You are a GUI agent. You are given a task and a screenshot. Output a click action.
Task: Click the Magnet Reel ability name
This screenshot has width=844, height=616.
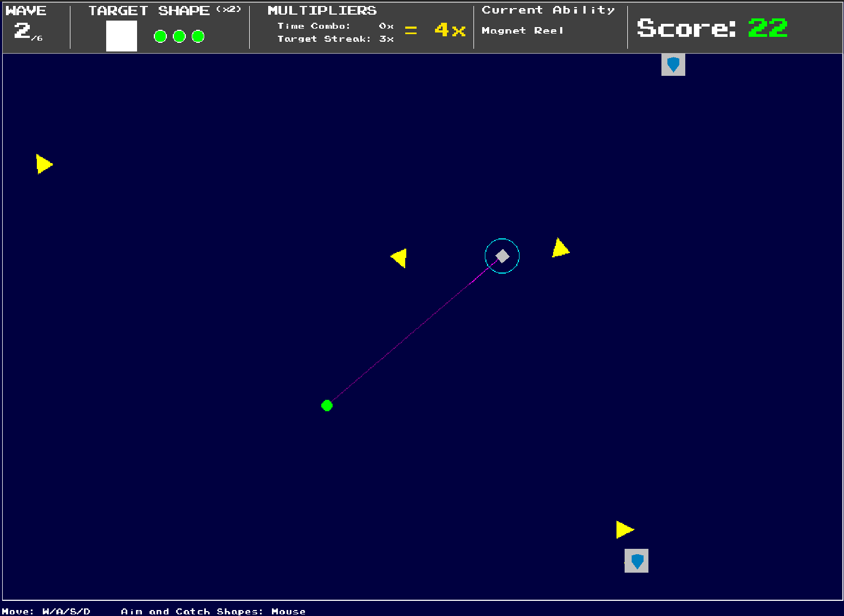pyautogui.click(x=523, y=30)
